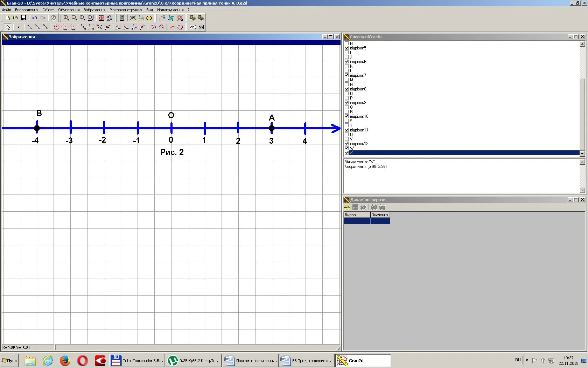
Task: Click the 'Рис. 2' caption label
Action: point(172,152)
